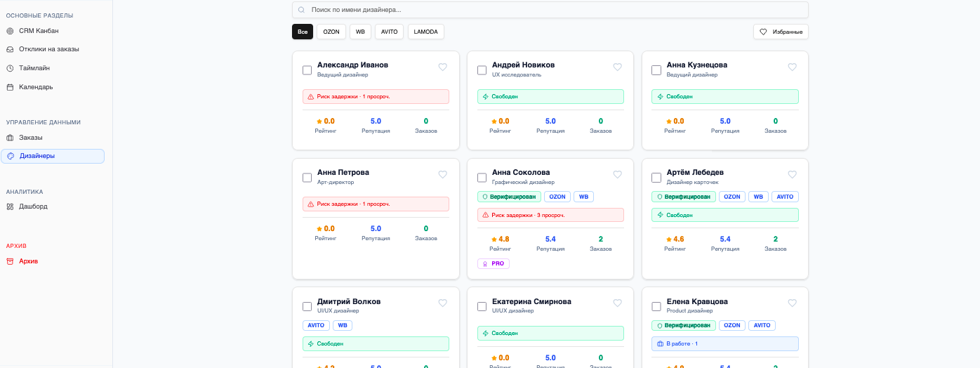Select the Все filter tab

[x=303, y=32]
